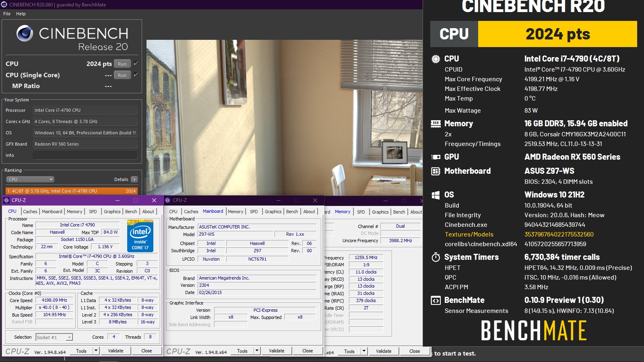Viewport: 644px width, 362px height.
Task: Click Validate in Memory CPU-Z window
Action: coord(384,351)
